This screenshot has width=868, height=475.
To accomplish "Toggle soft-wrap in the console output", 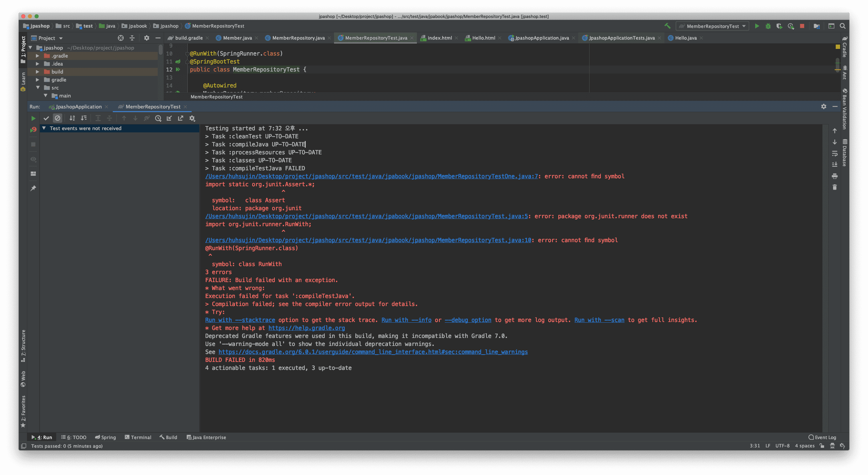I will (834, 154).
